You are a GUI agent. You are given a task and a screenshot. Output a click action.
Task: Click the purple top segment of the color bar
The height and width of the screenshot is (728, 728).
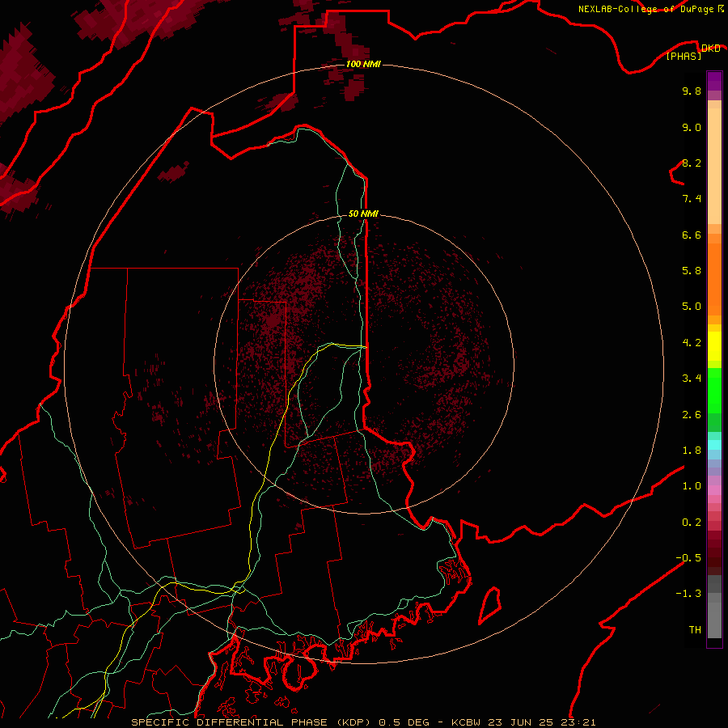(714, 81)
